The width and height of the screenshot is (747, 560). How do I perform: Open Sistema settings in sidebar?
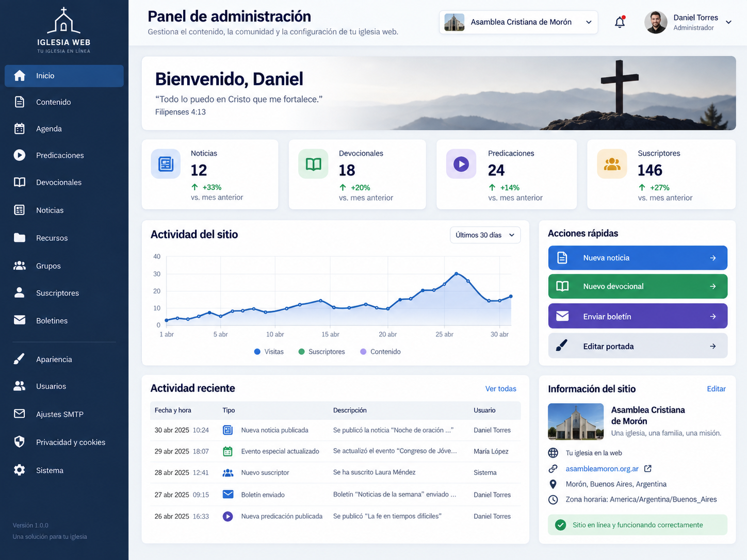(64, 470)
